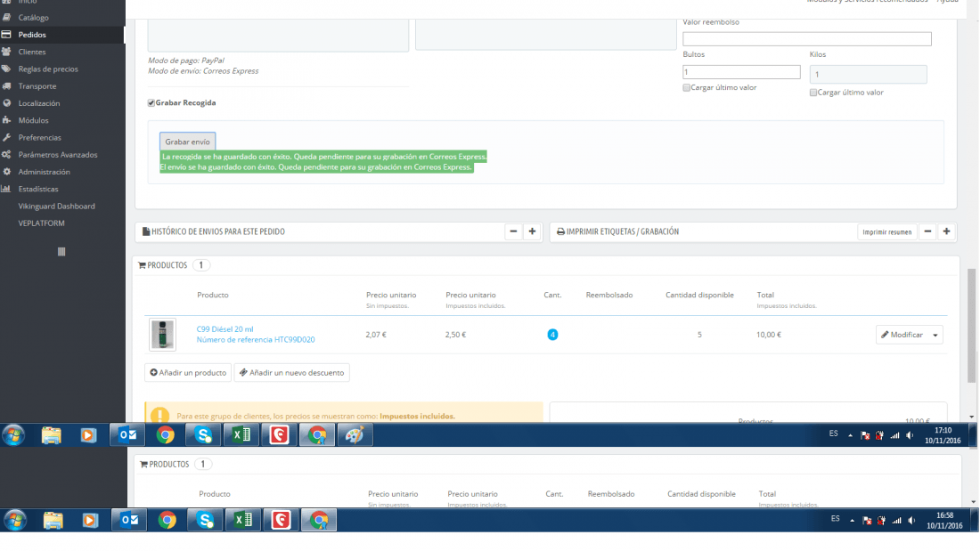Collapse Imprimir etiquetas panel with minus
980x551 pixels.
pos(927,231)
